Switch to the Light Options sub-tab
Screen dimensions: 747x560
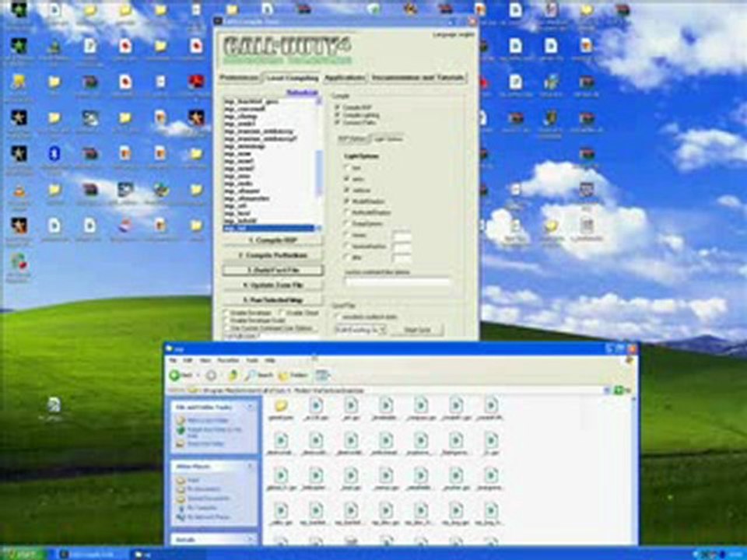(388, 138)
